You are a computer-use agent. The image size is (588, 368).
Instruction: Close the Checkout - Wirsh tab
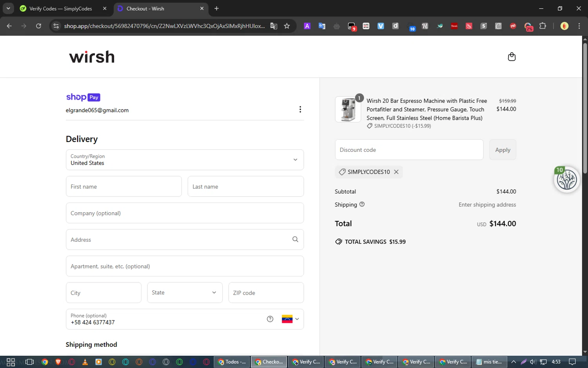click(202, 9)
